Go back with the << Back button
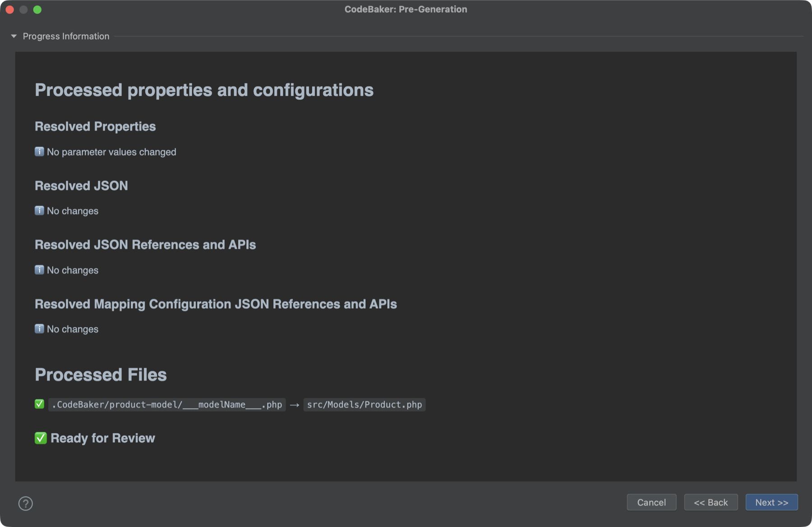The height and width of the screenshot is (527, 812). (711, 502)
